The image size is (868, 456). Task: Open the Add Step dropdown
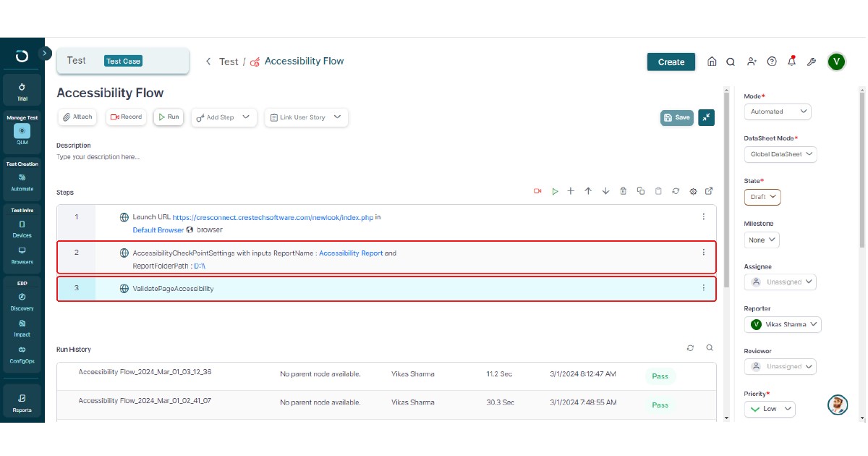pos(224,117)
